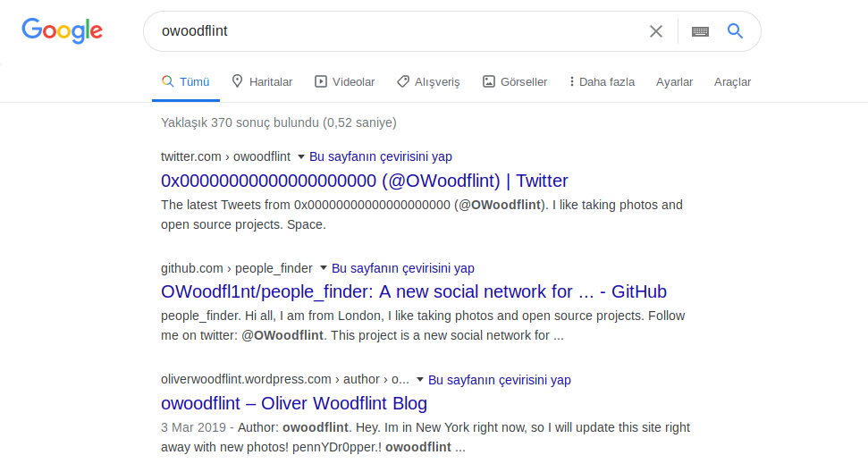Select the Tümü tab
Image resolution: width=868 pixels, height=472 pixels.
click(x=186, y=81)
